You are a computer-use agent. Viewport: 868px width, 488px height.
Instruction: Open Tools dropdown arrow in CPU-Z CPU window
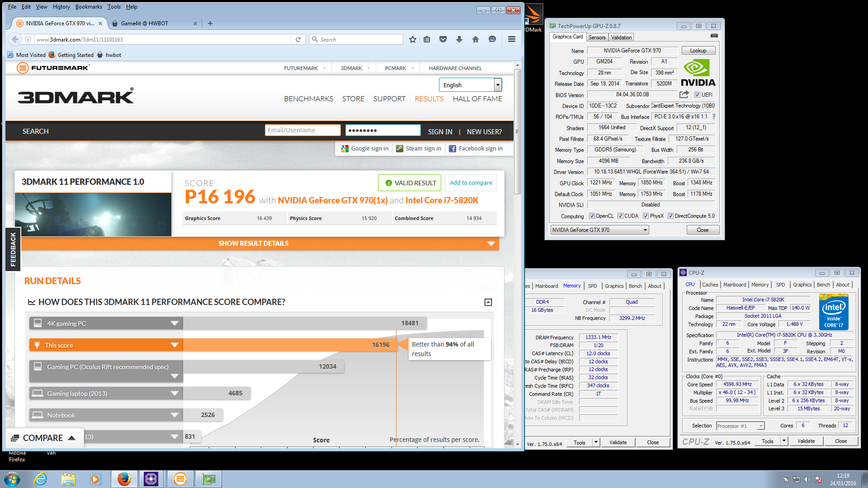pyautogui.click(x=784, y=441)
